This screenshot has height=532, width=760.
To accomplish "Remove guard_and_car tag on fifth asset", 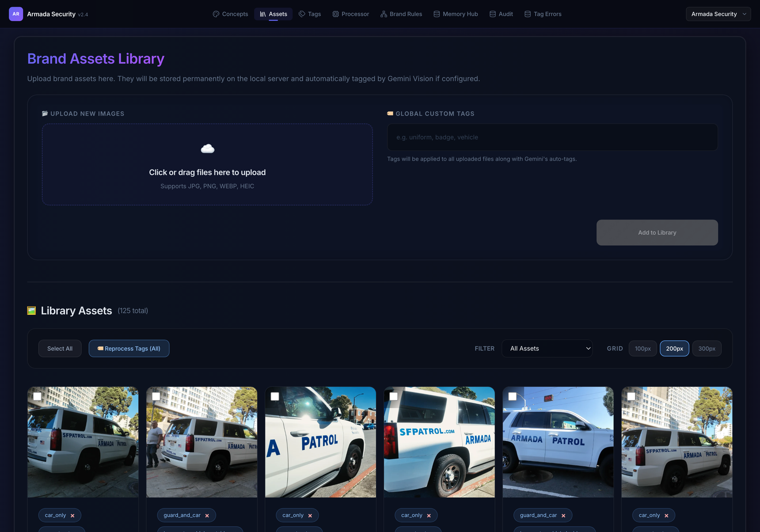I will [563, 515].
